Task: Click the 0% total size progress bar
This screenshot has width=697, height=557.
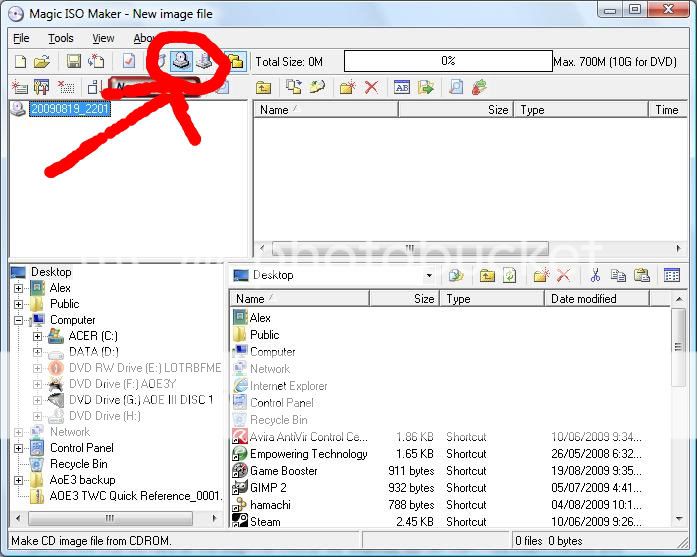Action: coord(448,61)
